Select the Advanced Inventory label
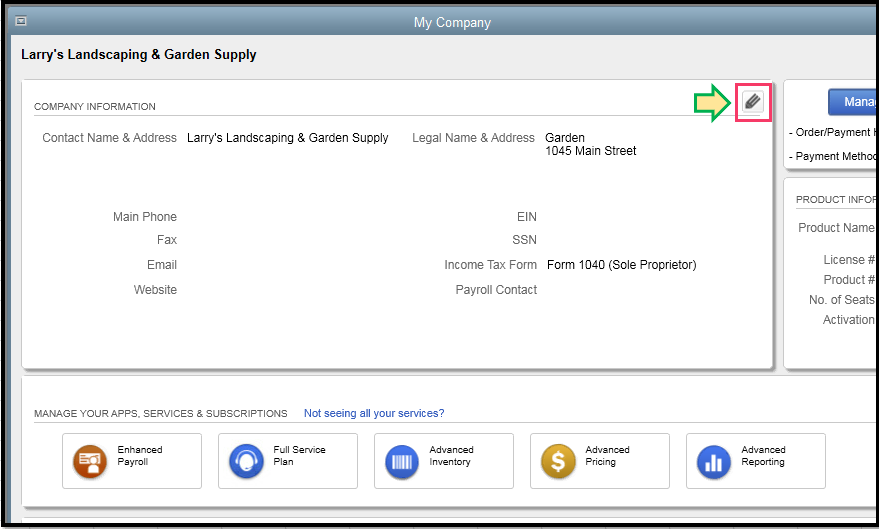879x529 pixels. pos(451,456)
